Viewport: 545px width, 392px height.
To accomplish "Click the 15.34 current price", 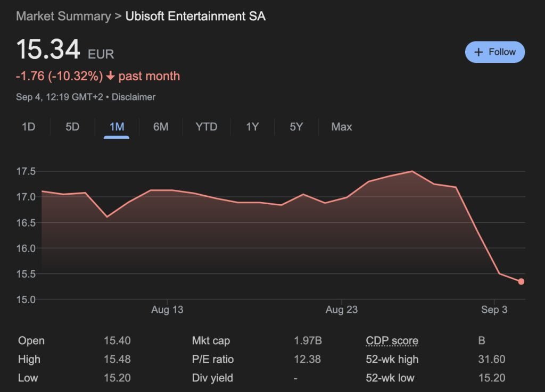I will click(48, 49).
